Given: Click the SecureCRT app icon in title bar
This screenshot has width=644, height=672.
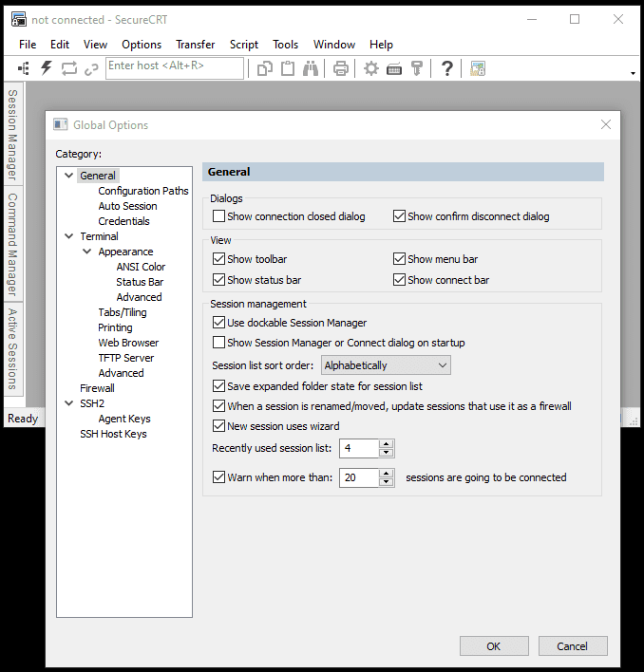Looking at the screenshot, I should point(19,19).
